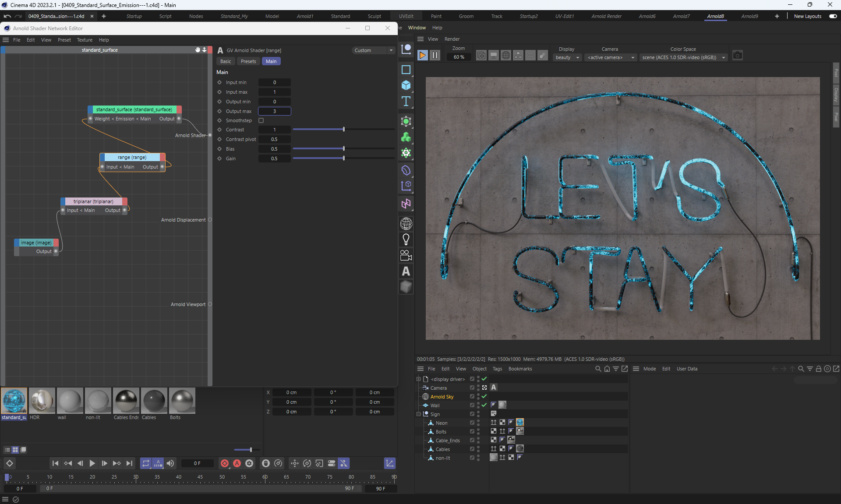Viewport: 841px width, 504px height.
Task: Click the record active objects keyframe button
Action: pyautogui.click(x=225, y=463)
